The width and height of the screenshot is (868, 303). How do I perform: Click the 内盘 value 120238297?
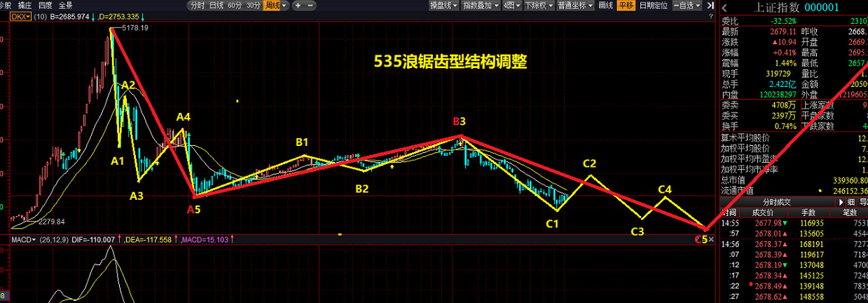[777, 95]
